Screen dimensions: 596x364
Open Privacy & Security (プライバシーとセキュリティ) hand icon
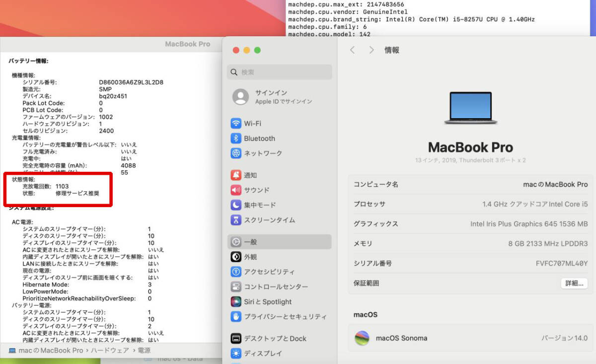(x=236, y=316)
